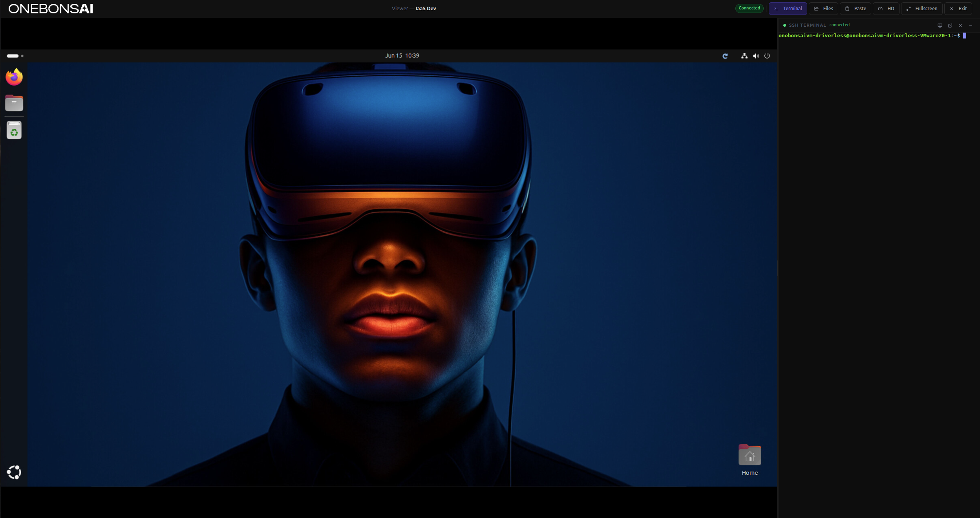The height and width of the screenshot is (518, 980).
Task: Open the Files panel
Action: [823, 9]
